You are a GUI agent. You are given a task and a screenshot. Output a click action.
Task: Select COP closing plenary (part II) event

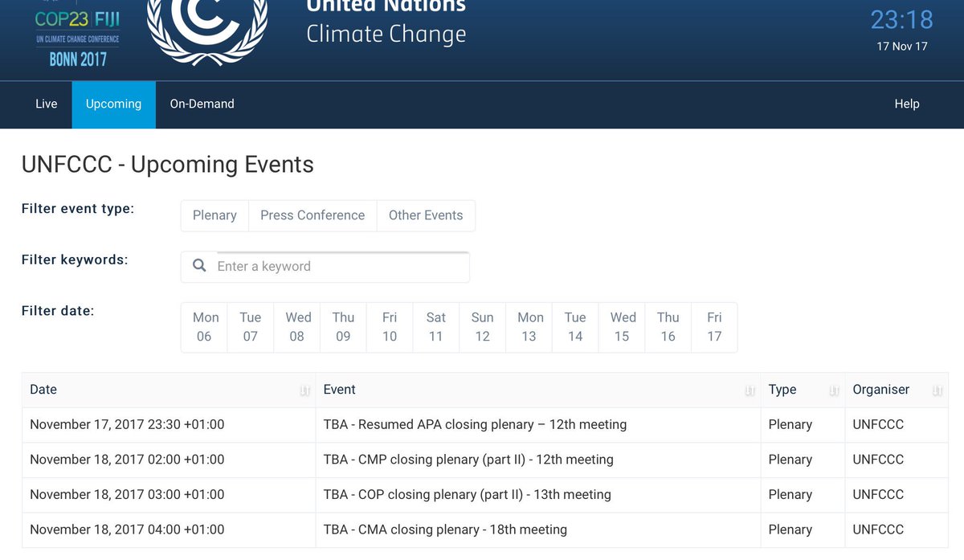467,495
